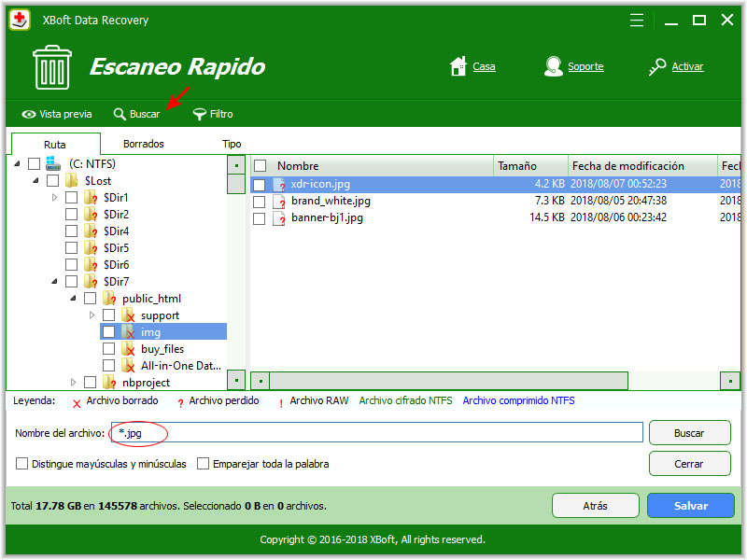Expand the $Dir1 tree node
Image resolution: width=747 pixels, height=560 pixels.
[54, 197]
